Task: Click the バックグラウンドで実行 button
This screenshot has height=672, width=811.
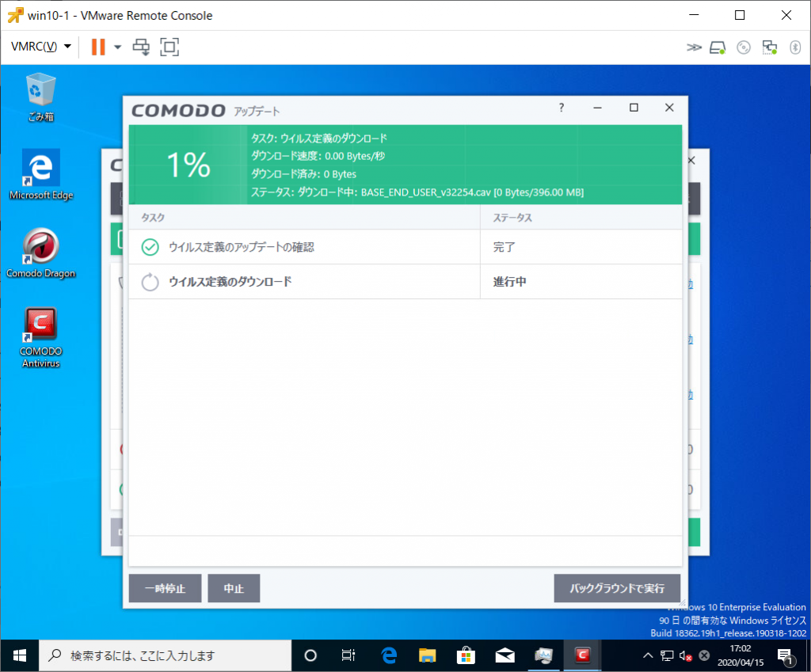Action: pos(617,588)
